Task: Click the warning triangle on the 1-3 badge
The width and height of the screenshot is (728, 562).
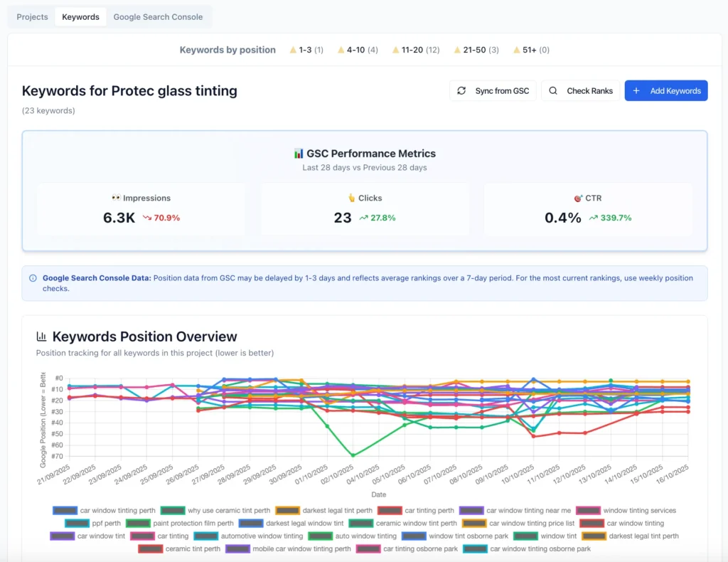Action: [x=294, y=50]
